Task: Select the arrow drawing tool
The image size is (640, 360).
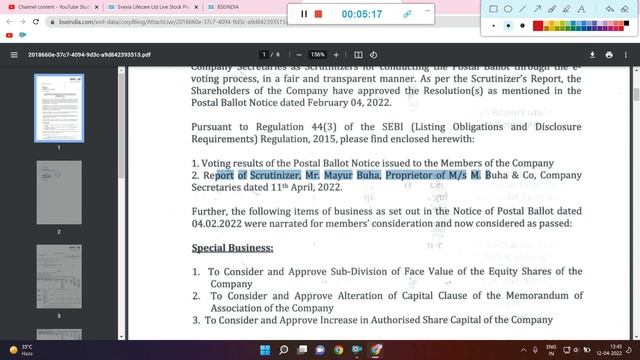Action: 537,9
